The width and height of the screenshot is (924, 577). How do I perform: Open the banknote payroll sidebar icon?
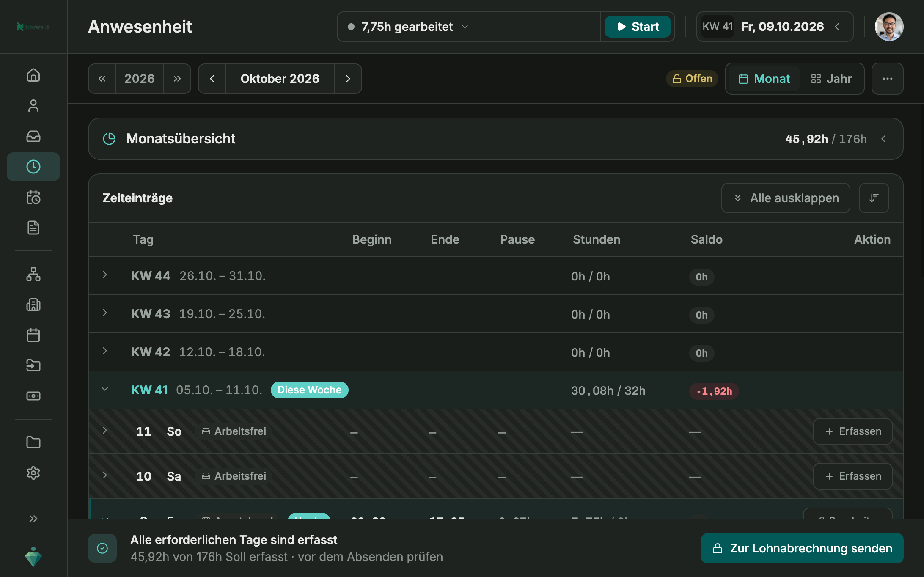(x=33, y=396)
